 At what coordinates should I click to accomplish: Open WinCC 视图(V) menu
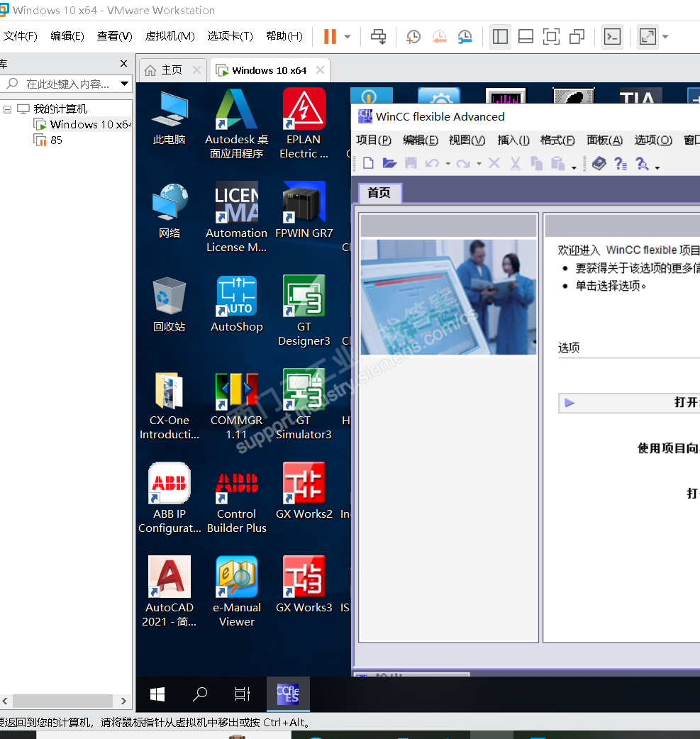(467, 140)
